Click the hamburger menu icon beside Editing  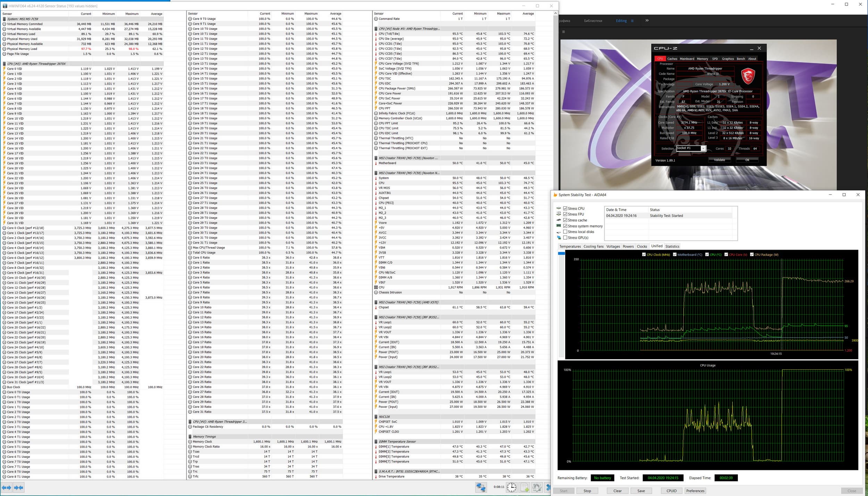point(632,21)
